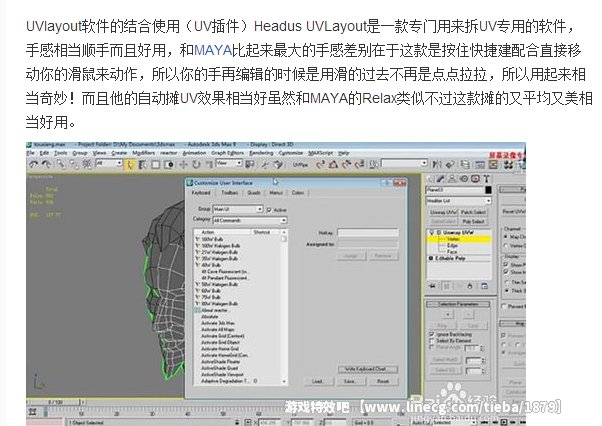Click the Undo arrow in the 3ds Max toolbar

click(x=33, y=164)
